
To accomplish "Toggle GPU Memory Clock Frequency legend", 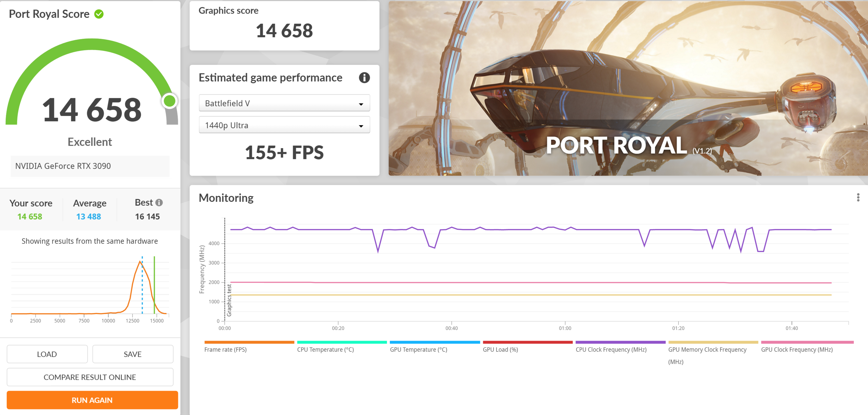I will pyautogui.click(x=707, y=350).
